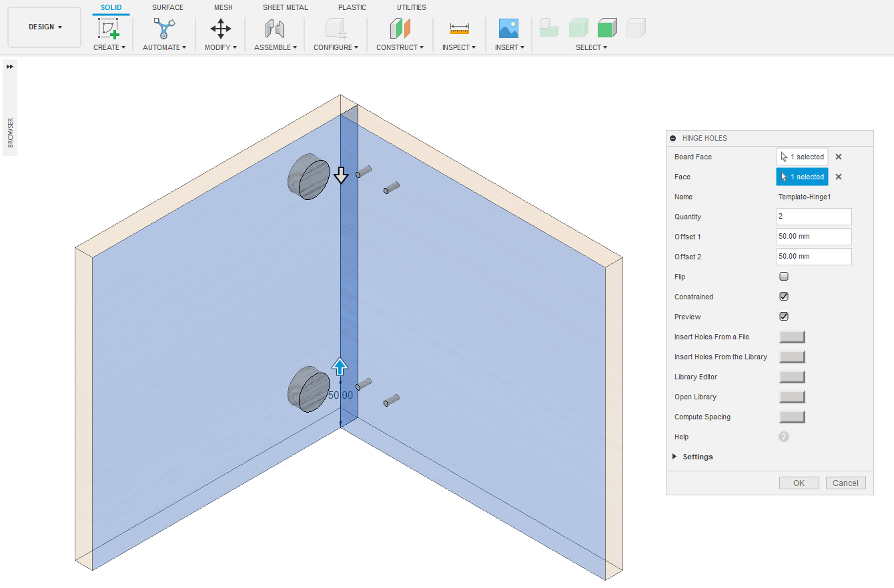The height and width of the screenshot is (588, 894).
Task: Select the Move/Copy modify icon
Action: coord(221,29)
